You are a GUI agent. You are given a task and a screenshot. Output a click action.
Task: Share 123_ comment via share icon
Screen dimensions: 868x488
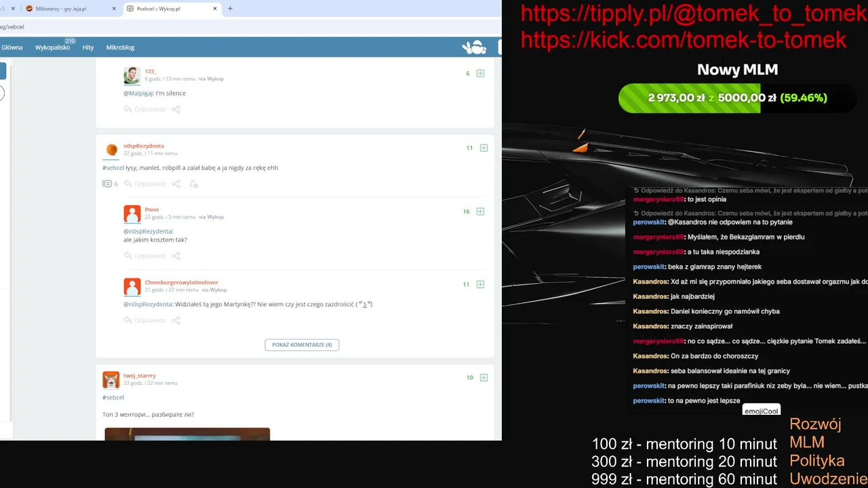[176, 109]
